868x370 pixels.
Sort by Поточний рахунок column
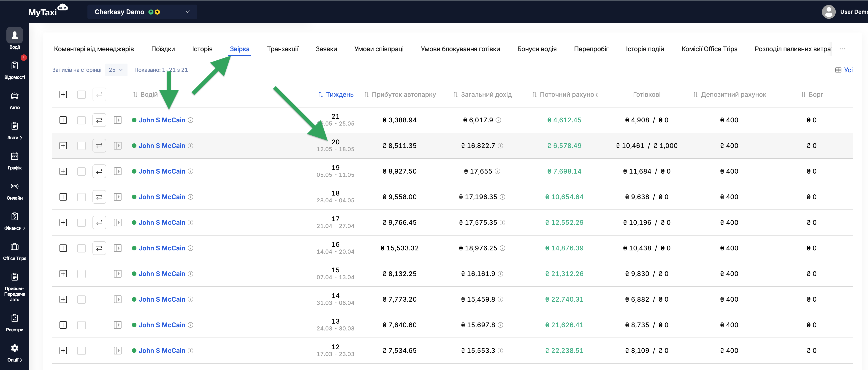[565, 95]
